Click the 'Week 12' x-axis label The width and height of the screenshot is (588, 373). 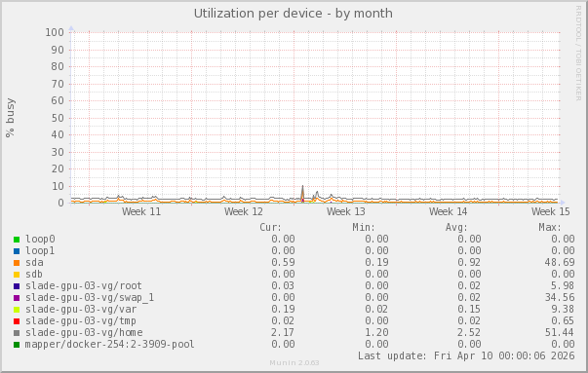click(x=244, y=211)
